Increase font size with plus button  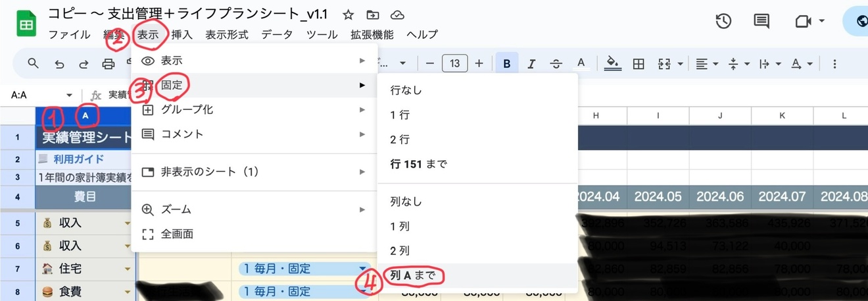(x=479, y=63)
